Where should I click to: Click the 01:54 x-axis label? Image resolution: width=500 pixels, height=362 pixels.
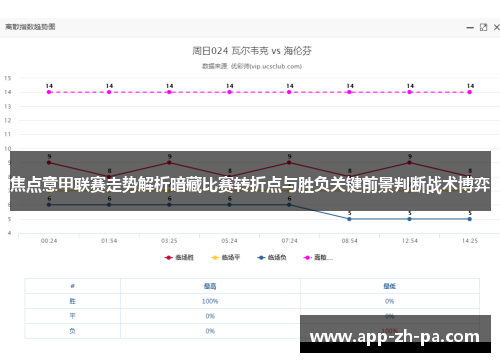coord(109,241)
